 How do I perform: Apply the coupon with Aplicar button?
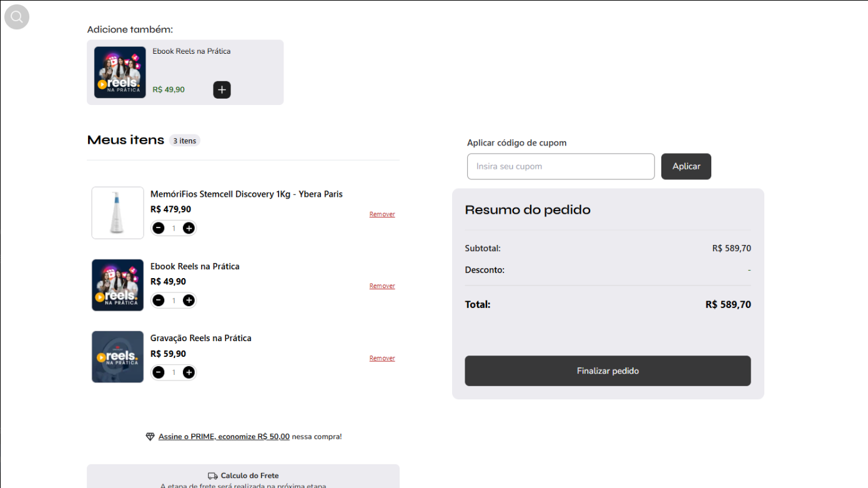tap(686, 166)
